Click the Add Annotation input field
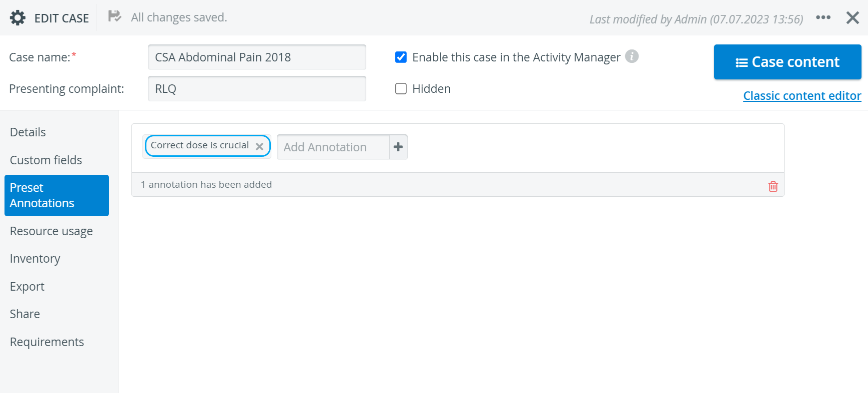Screen dimensions: 868x393 point(333,147)
